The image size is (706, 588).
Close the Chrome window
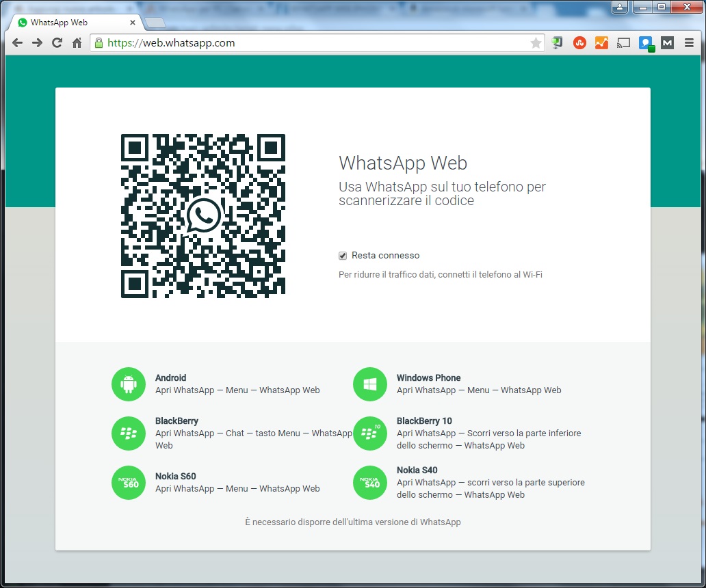point(687,8)
